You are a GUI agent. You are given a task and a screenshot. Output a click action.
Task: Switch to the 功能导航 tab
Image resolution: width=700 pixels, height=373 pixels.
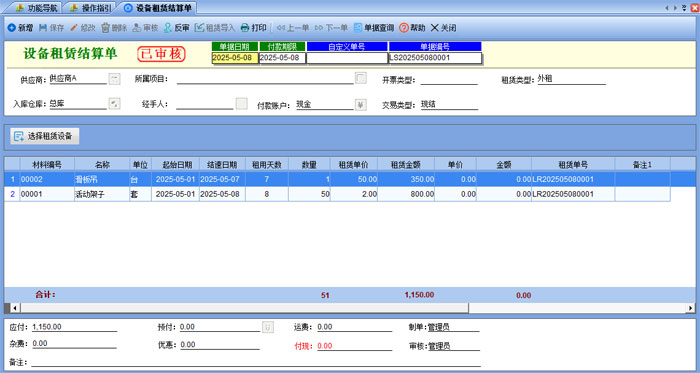tap(37, 8)
